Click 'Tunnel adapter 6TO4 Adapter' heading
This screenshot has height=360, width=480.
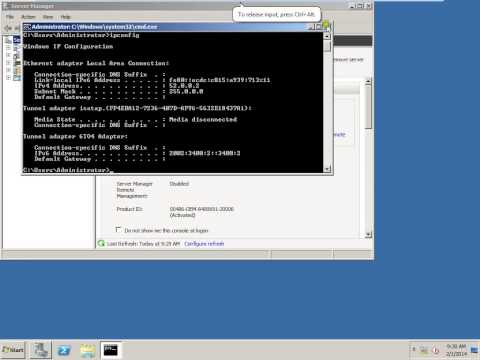pyautogui.click(x=75, y=136)
